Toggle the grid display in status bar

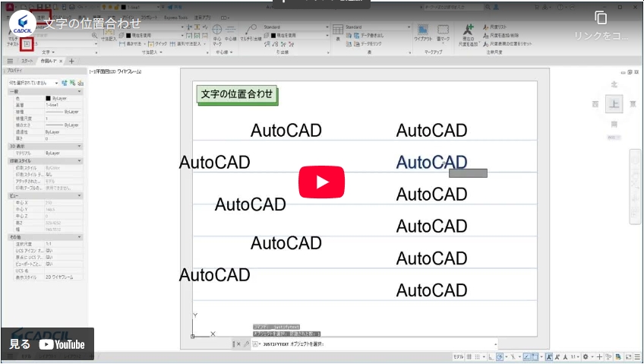click(469, 357)
